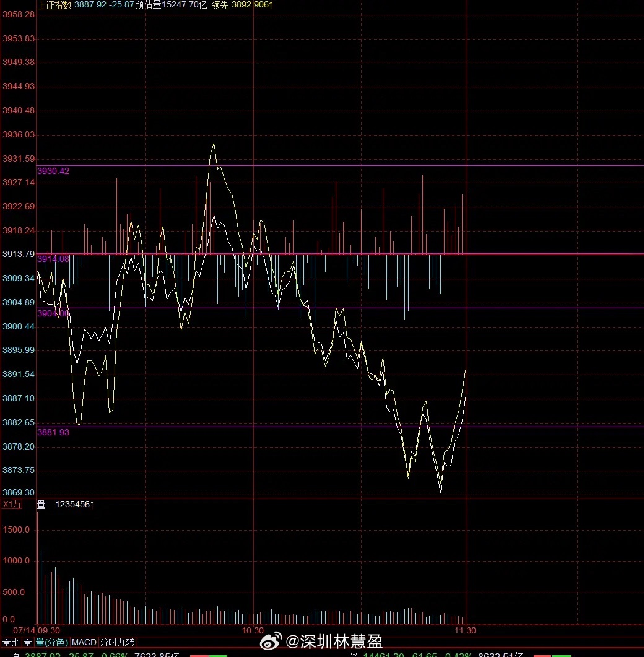Select the 量(分色) indicator tab
644x657 pixels.
[51, 642]
